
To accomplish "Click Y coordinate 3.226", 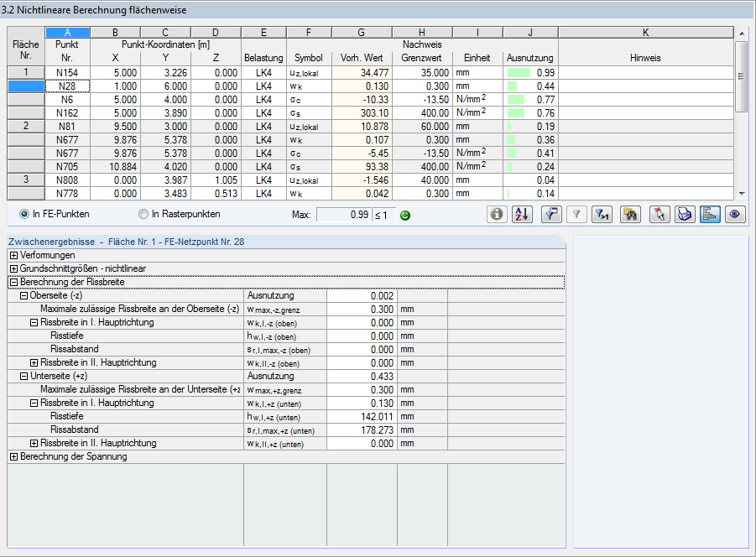I will (x=166, y=73).
